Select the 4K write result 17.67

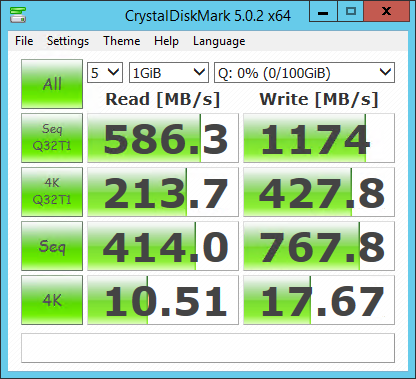pos(319,300)
